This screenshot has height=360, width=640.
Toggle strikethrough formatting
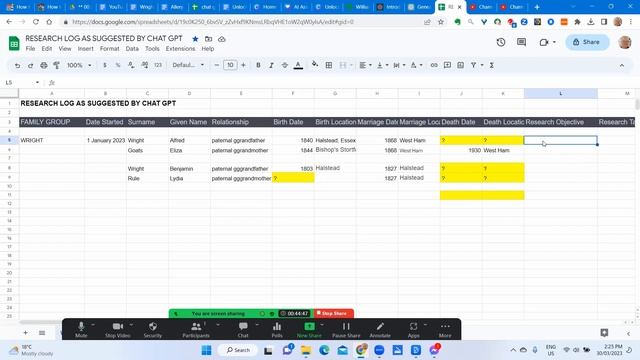click(x=284, y=65)
